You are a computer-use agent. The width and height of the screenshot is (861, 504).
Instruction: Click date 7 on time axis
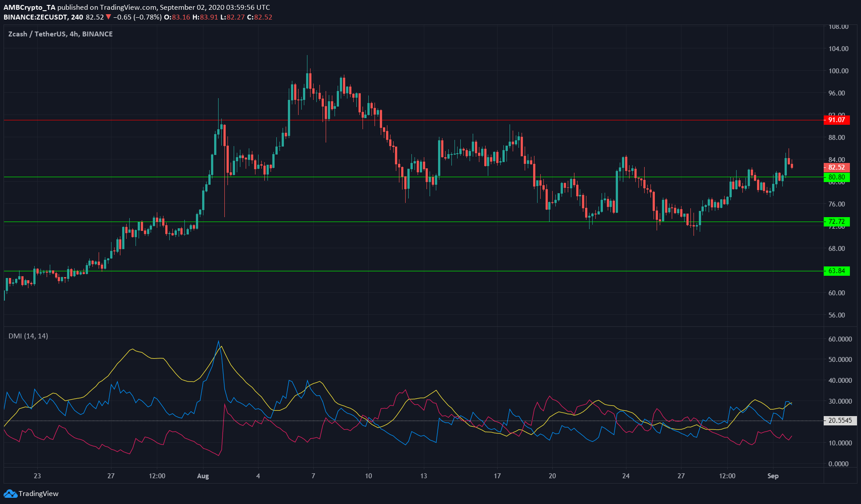[313, 476]
